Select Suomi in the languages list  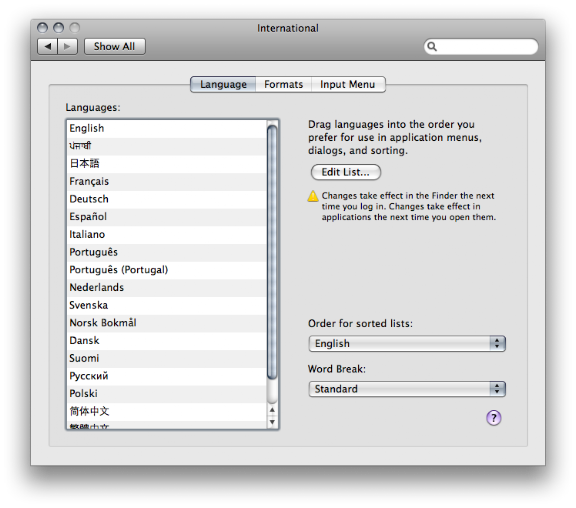(x=167, y=359)
